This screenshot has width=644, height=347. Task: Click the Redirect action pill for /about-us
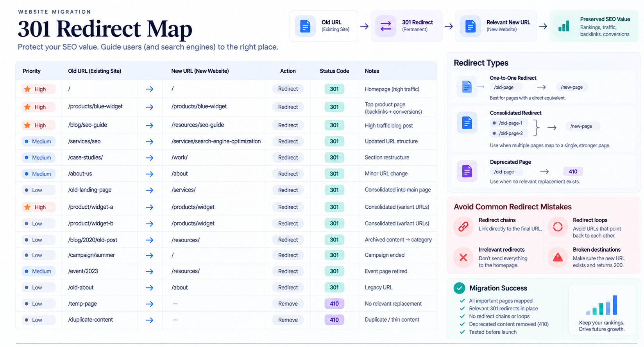[288, 174]
